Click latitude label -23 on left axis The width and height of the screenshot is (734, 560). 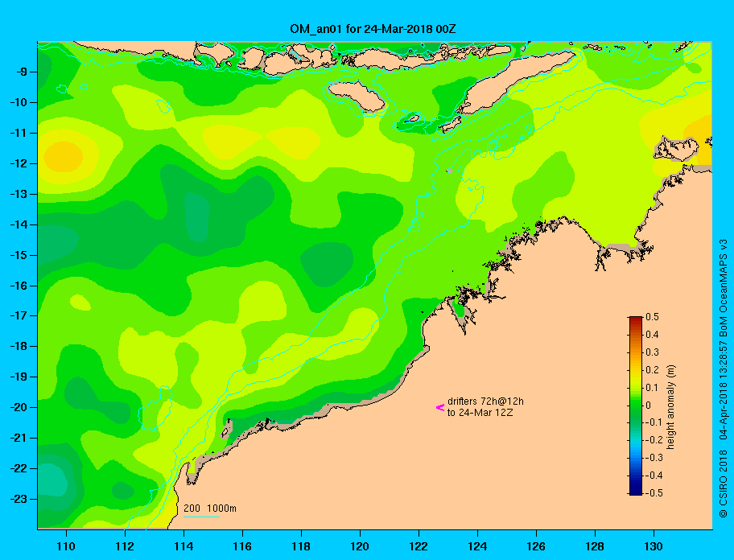(x=18, y=499)
